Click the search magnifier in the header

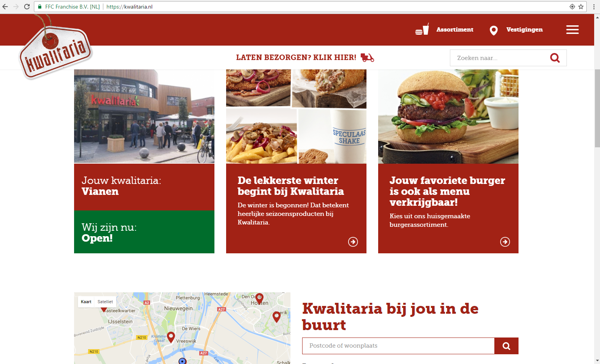[555, 57]
